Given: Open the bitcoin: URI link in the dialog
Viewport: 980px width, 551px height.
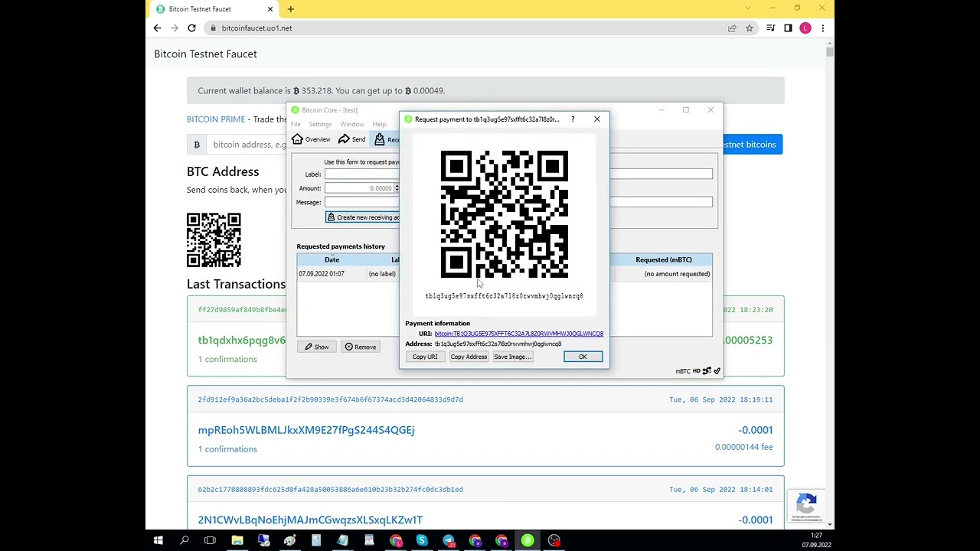Looking at the screenshot, I should coord(518,334).
